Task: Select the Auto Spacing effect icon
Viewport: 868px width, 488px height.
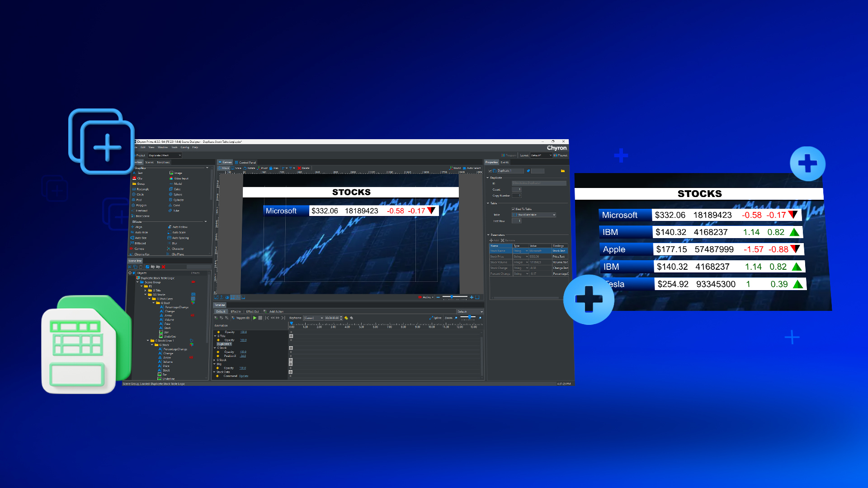Action: (170, 238)
